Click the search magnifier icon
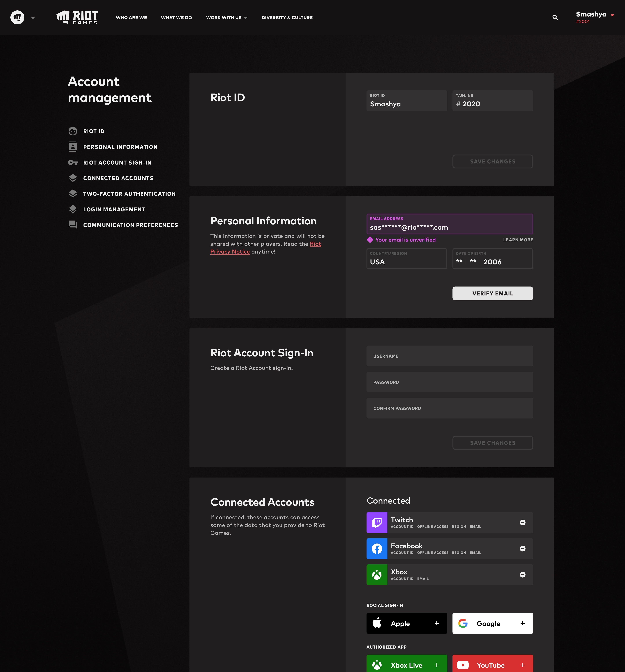Viewport: 625px width, 672px height. (555, 17)
